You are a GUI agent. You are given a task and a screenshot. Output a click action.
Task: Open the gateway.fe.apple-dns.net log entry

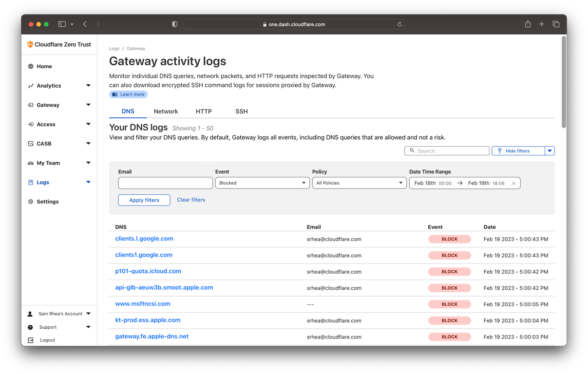click(x=152, y=337)
